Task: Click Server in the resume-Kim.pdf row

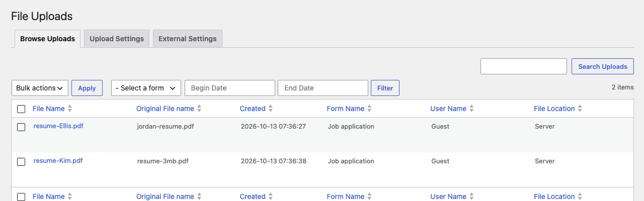Action: [x=545, y=161]
